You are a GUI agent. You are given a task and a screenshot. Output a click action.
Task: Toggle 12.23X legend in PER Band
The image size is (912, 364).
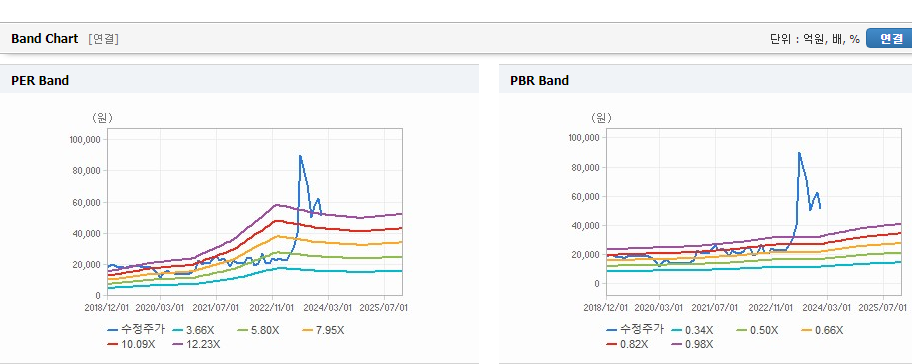[x=197, y=344]
